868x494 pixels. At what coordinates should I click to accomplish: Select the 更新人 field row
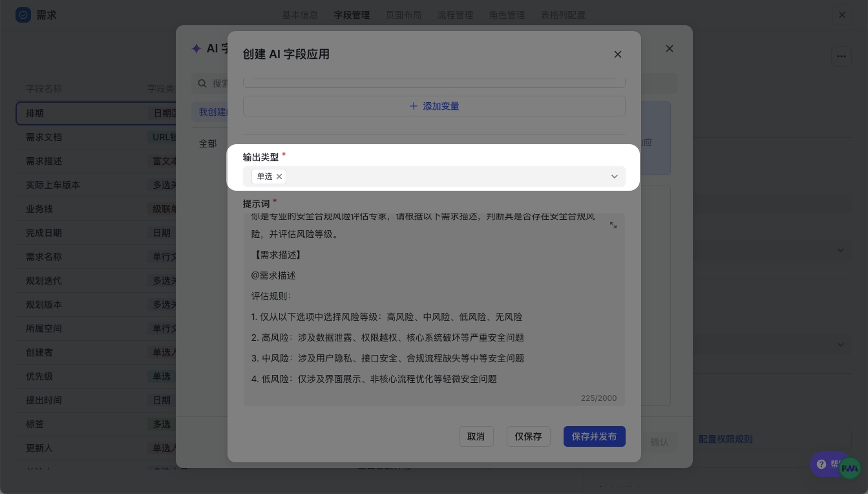pyautogui.click(x=96, y=448)
